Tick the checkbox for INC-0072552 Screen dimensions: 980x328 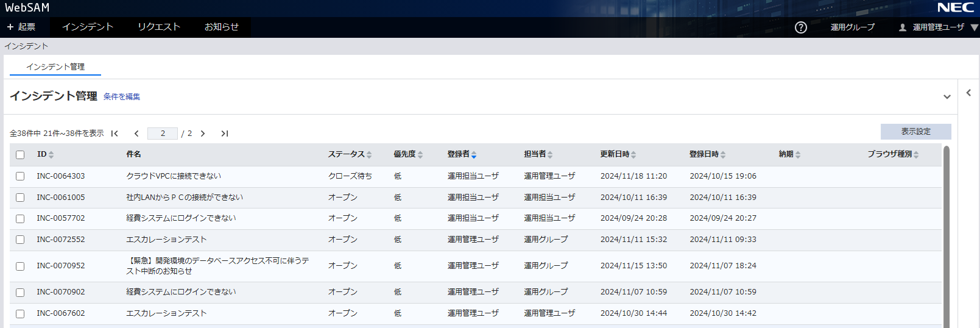[20, 240]
